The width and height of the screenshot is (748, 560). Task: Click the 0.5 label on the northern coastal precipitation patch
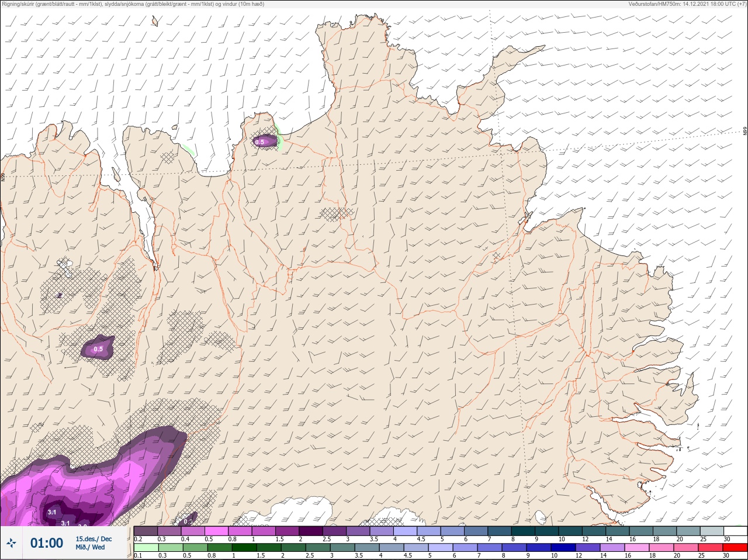click(259, 142)
